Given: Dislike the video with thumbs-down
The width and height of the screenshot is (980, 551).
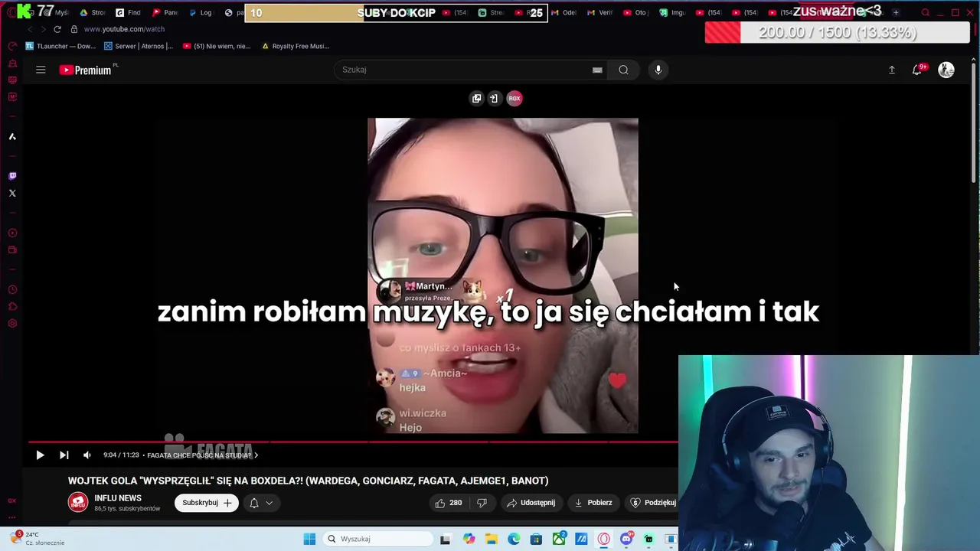Looking at the screenshot, I should coord(482,503).
